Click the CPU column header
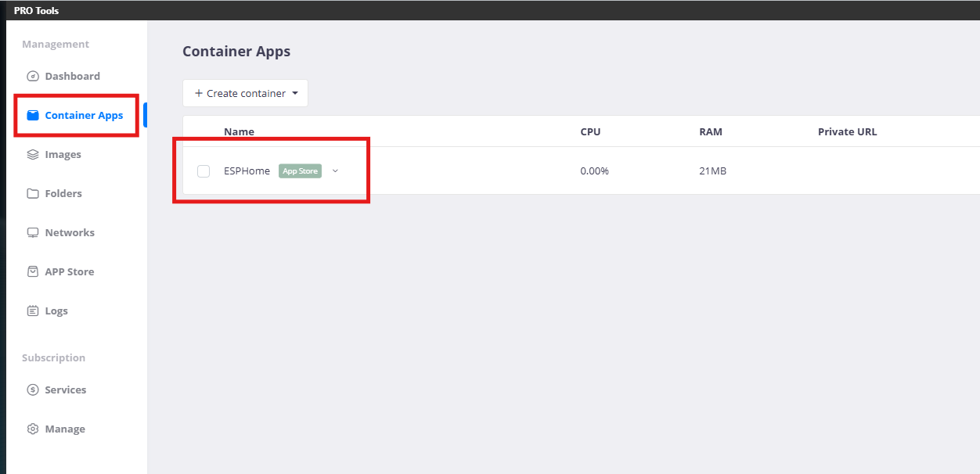The image size is (980, 474). 590,131
